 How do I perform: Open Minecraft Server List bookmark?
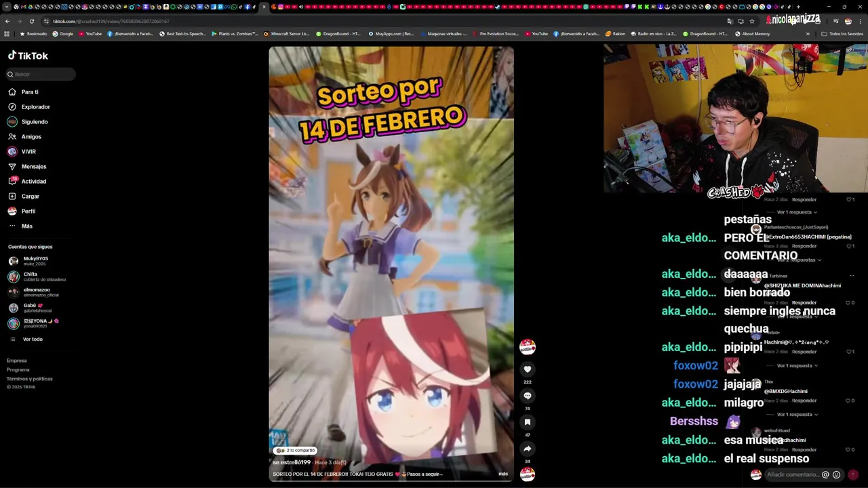click(x=286, y=34)
